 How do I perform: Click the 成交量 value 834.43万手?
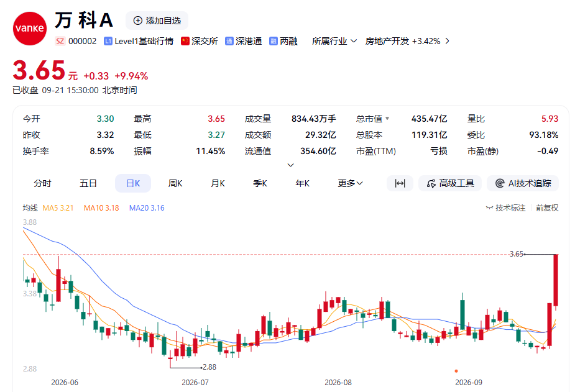(x=314, y=119)
